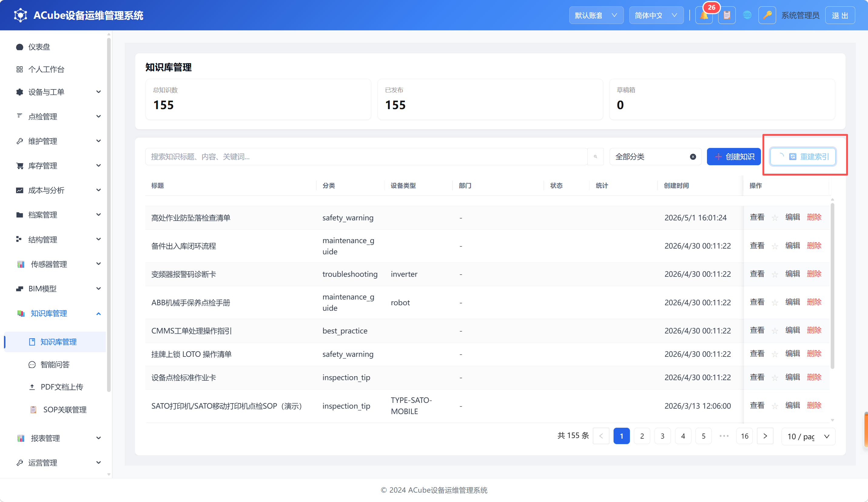Expand 传感器管理 sidebar menu
868x502 pixels.
coord(55,264)
